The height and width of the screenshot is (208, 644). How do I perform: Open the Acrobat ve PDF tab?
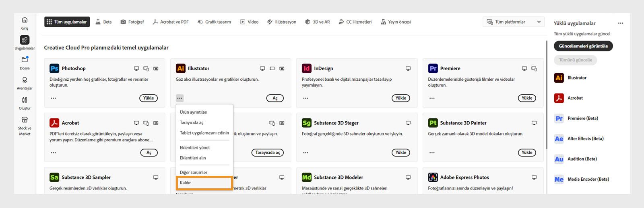[x=171, y=22]
